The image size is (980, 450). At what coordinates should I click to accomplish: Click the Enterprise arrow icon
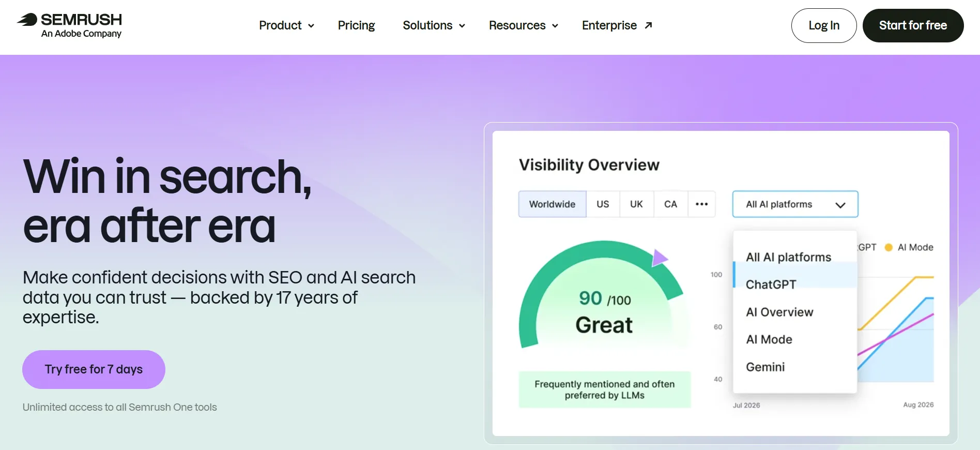648,25
